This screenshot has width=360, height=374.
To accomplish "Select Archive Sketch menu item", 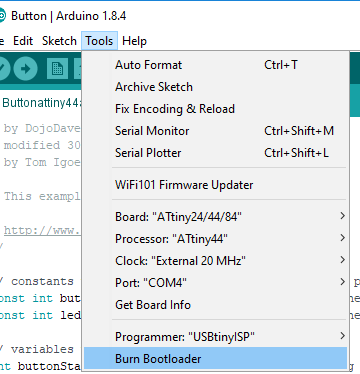I will [215, 87].
